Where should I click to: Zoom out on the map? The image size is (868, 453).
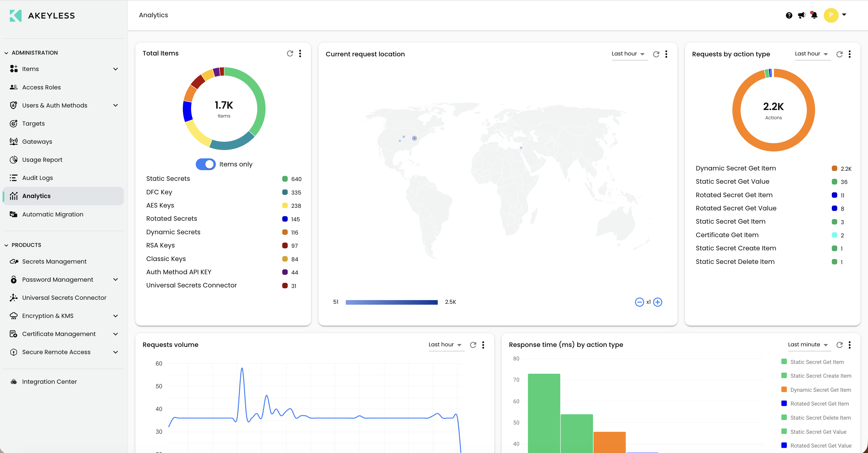click(x=639, y=302)
